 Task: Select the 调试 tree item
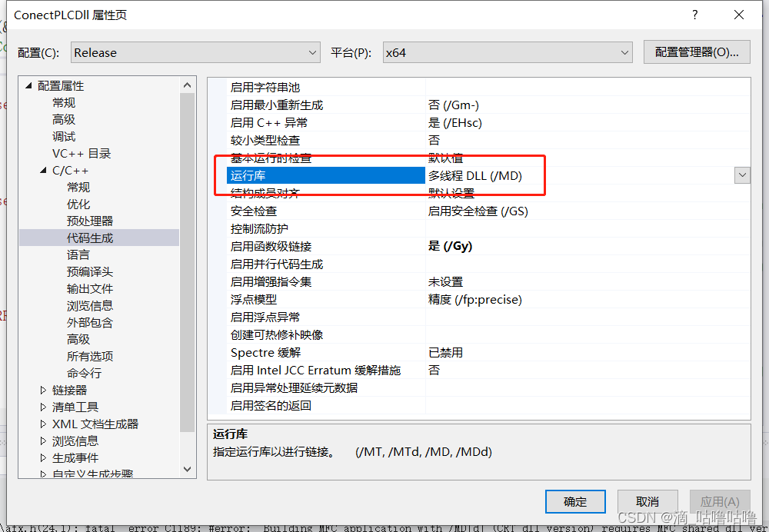(x=64, y=137)
